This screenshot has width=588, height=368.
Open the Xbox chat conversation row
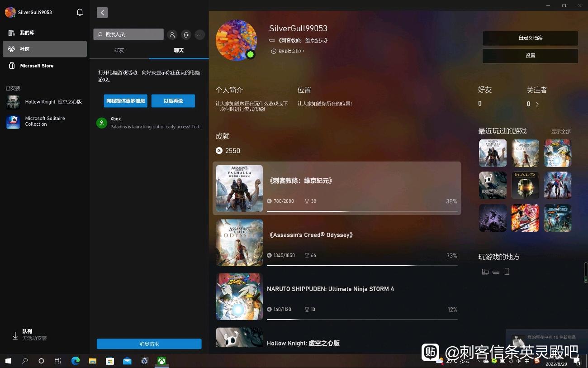(149, 123)
